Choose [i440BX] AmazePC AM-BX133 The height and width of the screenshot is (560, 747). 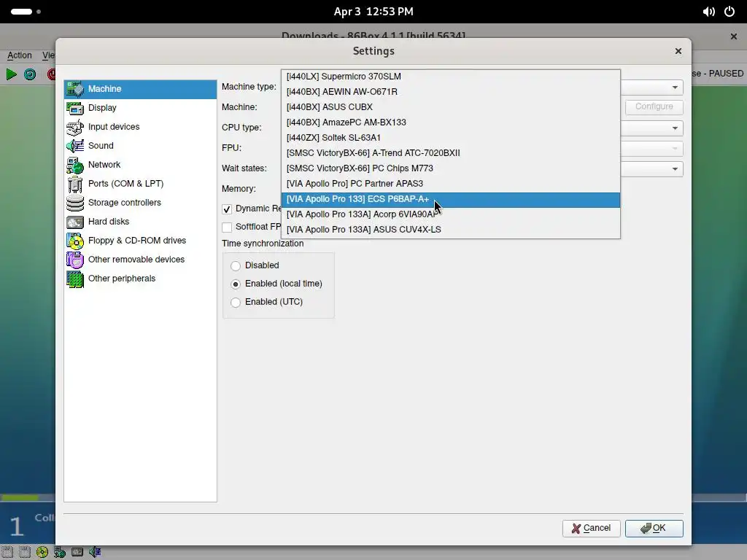click(451, 122)
